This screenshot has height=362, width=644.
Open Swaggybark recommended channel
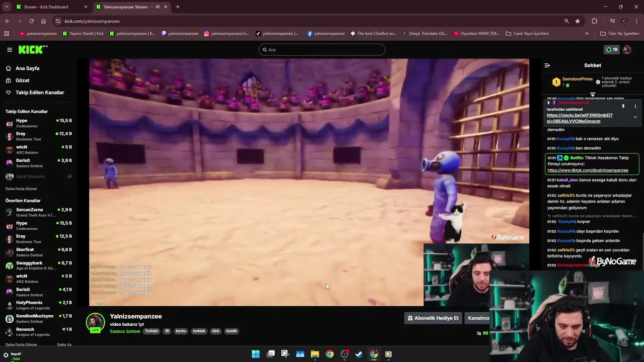click(x=39, y=265)
